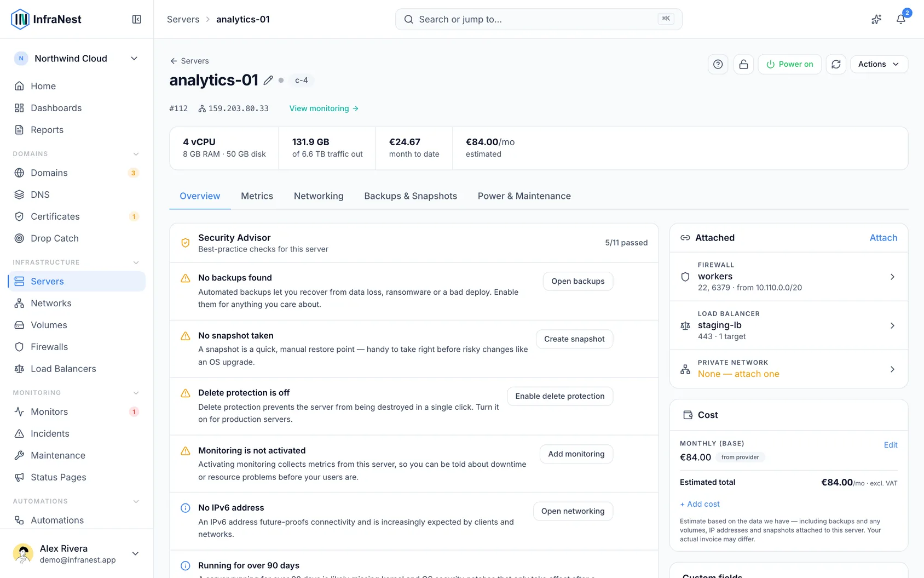Open the Actions dropdown menu
This screenshot has width=924, height=578.
pyautogui.click(x=879, y=64)
